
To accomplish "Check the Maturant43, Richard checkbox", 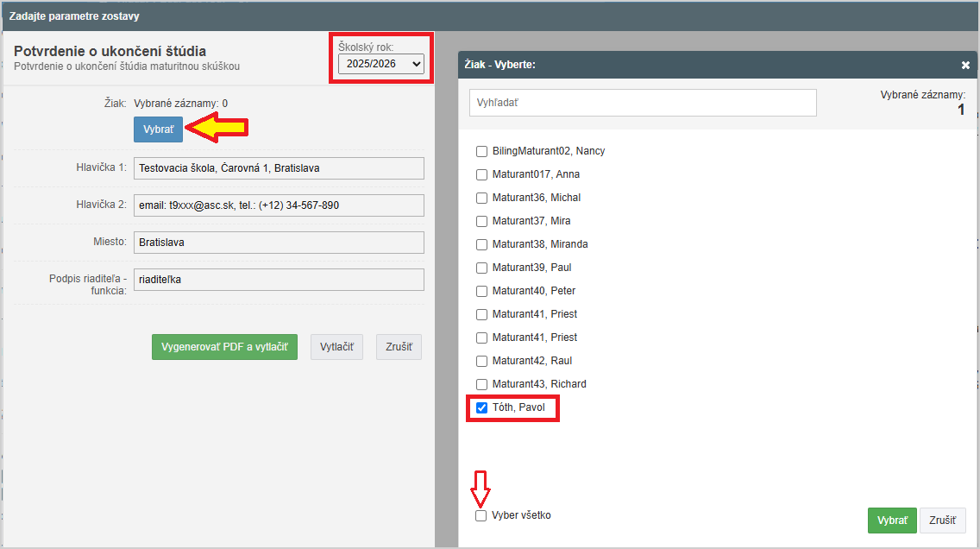I will [482, 384].
